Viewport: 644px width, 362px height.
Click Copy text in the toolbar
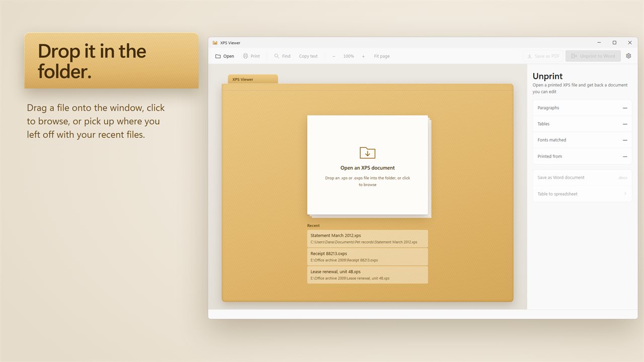[308, 56]
